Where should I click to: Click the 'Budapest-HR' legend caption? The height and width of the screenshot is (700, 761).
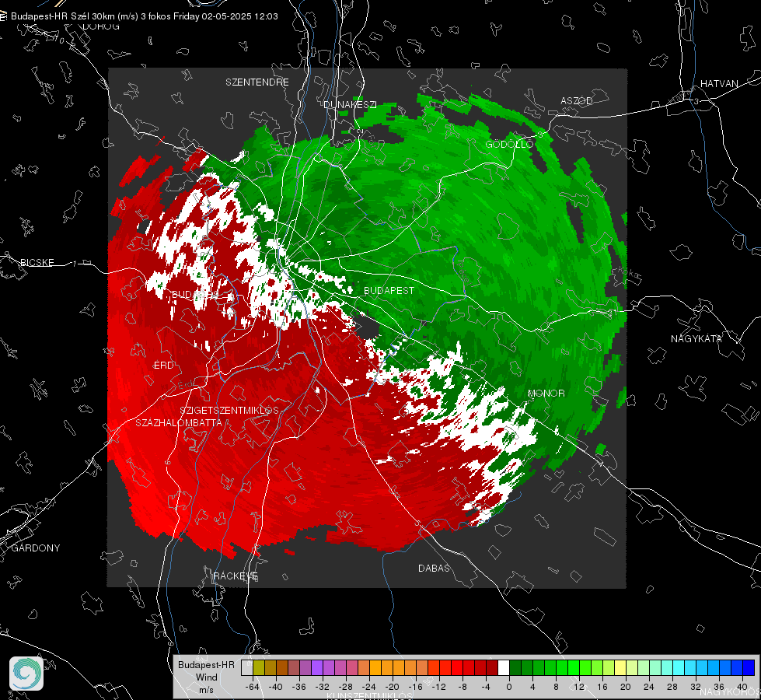pos(206,664)
